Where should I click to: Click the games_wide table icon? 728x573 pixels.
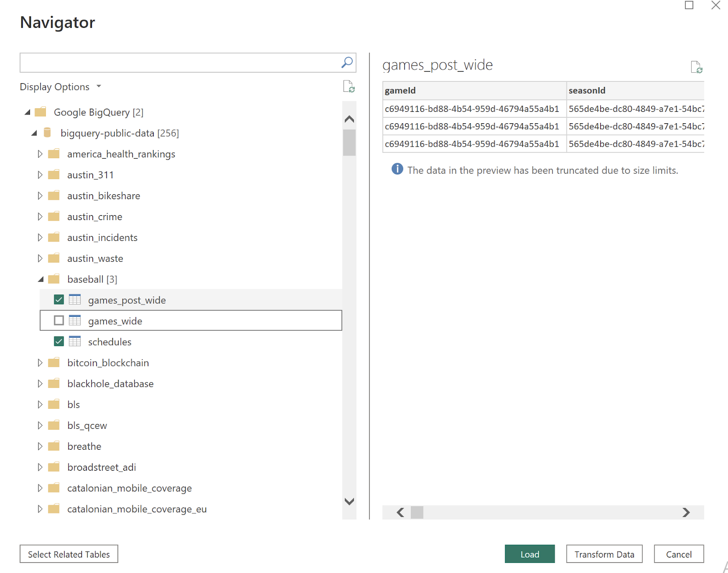[x=75, y=321]
